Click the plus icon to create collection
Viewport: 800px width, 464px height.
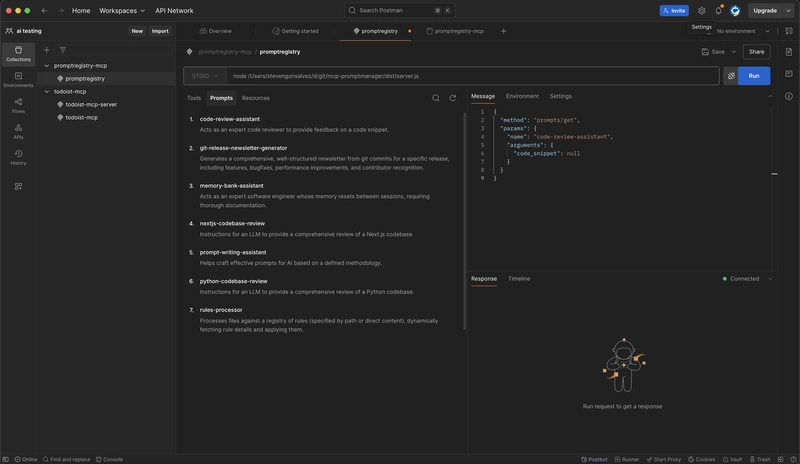click(46, 50)
